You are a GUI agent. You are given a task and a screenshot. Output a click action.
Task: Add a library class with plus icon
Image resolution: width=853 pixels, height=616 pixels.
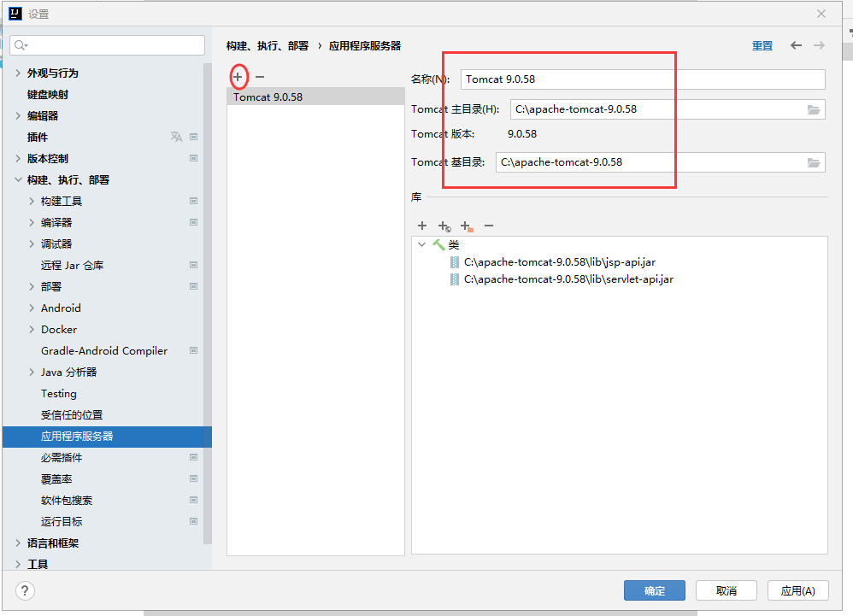click(x=421, y=226)
